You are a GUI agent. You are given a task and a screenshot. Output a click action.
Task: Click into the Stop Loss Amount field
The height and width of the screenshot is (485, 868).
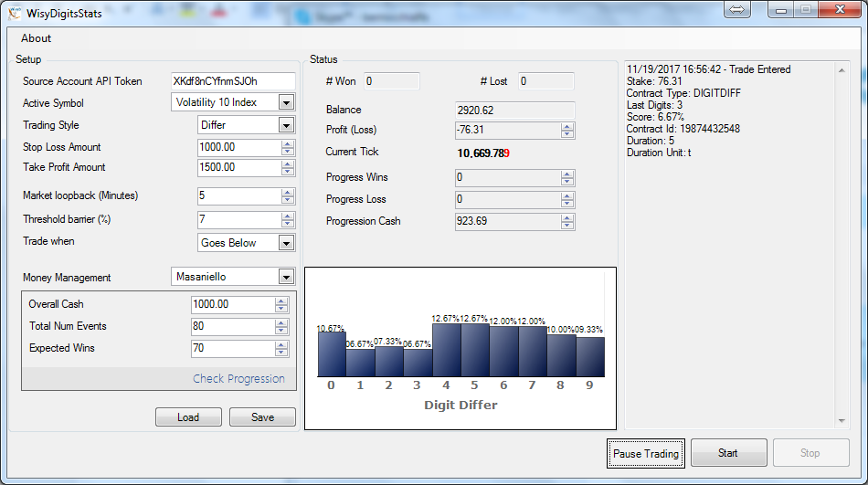(239, 147)
